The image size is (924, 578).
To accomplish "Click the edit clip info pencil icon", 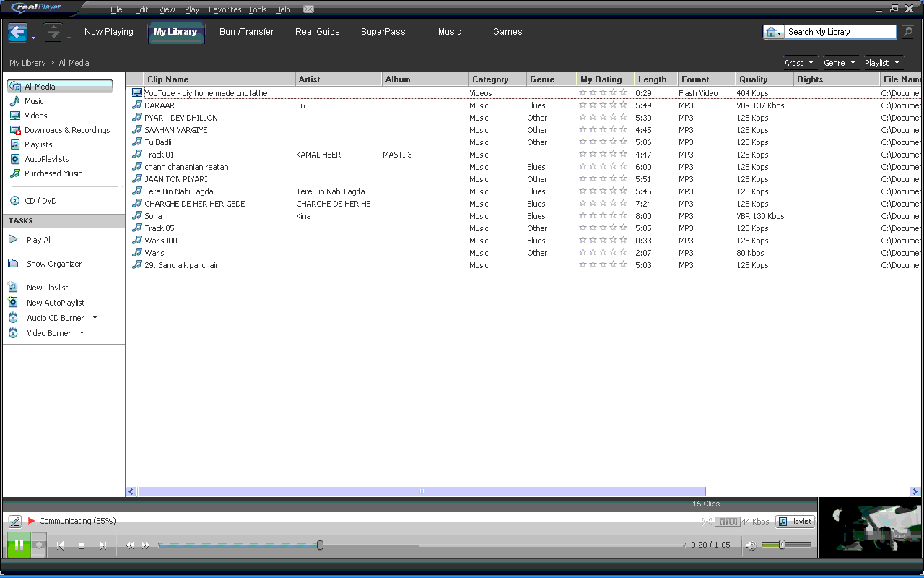I will [x=15, y=521].
